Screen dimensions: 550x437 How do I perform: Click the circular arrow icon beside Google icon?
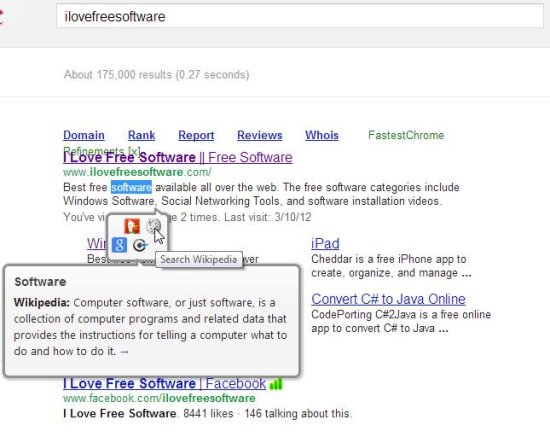click(140, 245)
